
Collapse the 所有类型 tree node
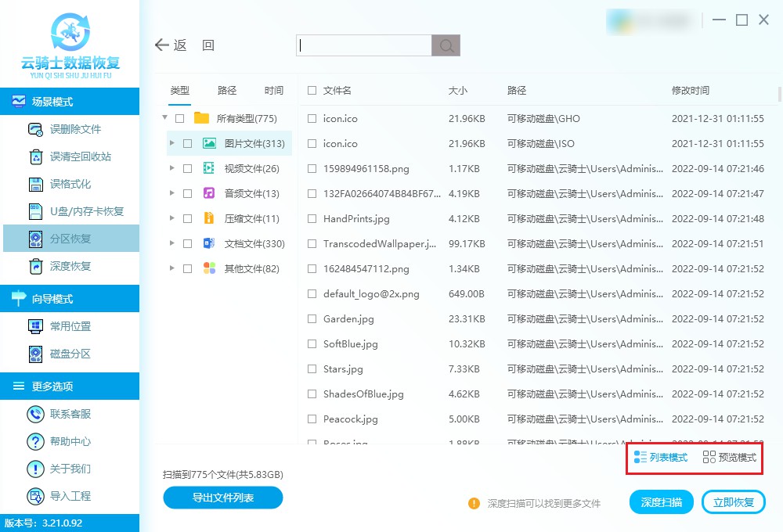[x=164, y=118]
